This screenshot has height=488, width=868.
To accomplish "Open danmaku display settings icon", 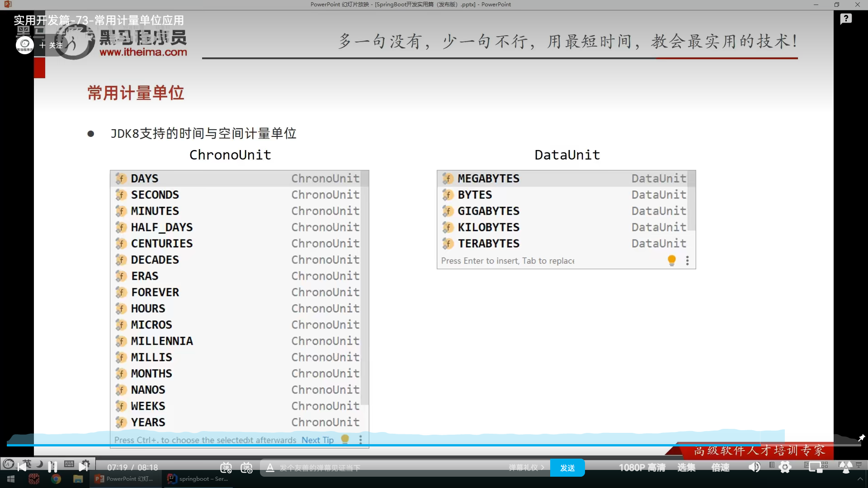I will point(247,468).
